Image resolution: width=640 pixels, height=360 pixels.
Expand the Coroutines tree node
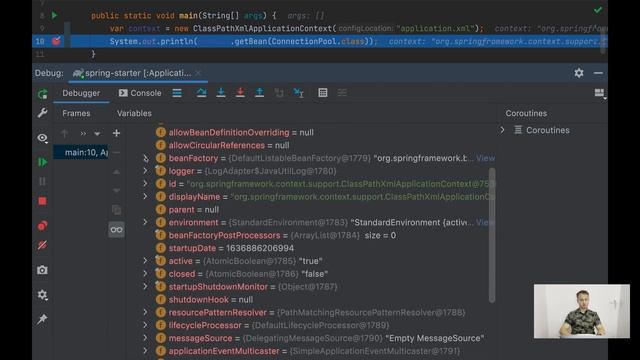(x=502, y=130)
